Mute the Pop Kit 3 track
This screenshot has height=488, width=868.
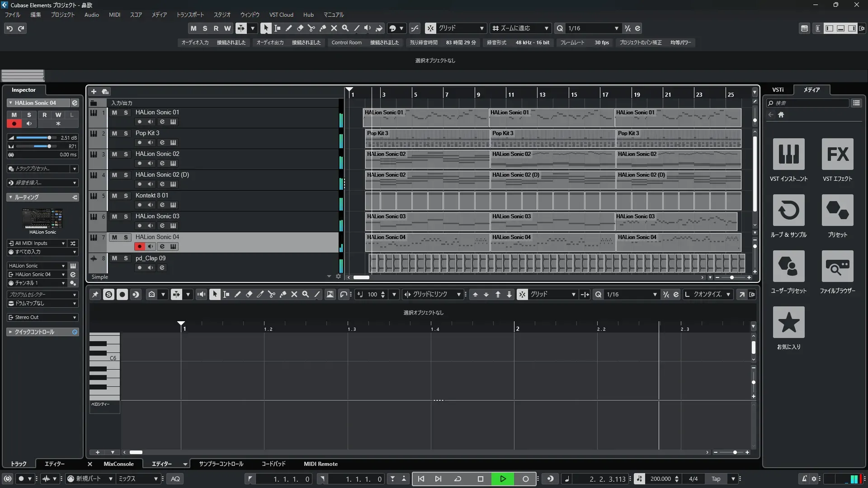click(x=114, y=133)
